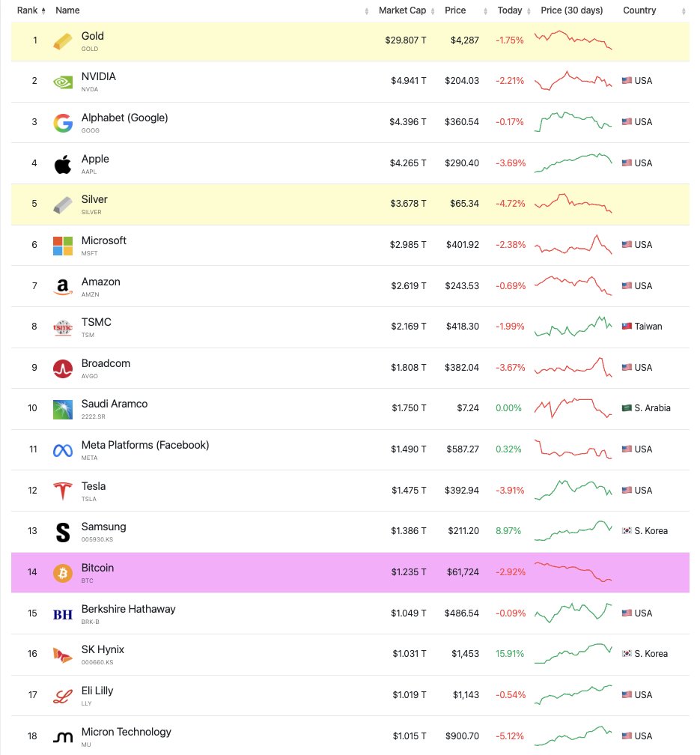Sort table by Name column arrows
This screenshot has height=755, width=700.
(367, 11)
